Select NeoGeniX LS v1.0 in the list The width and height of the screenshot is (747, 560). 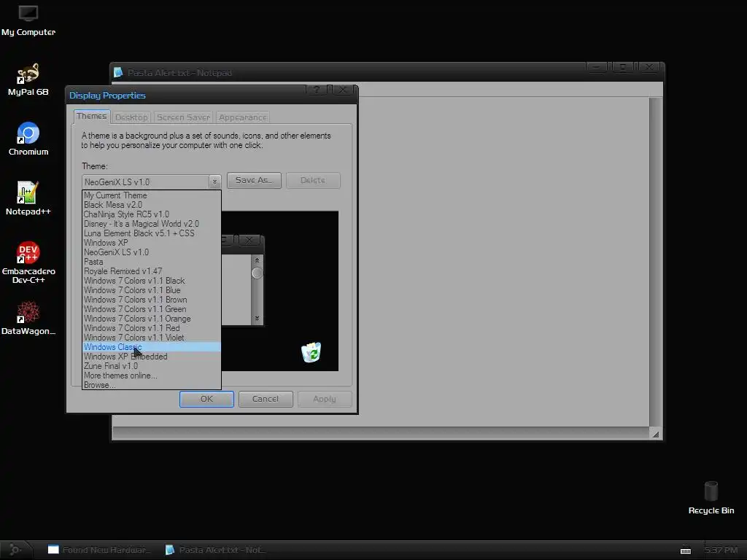pos(152,252)
